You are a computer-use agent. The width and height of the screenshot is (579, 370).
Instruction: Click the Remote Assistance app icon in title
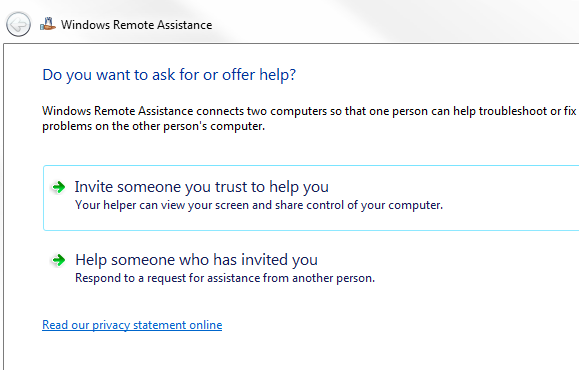tap(48, 24)
